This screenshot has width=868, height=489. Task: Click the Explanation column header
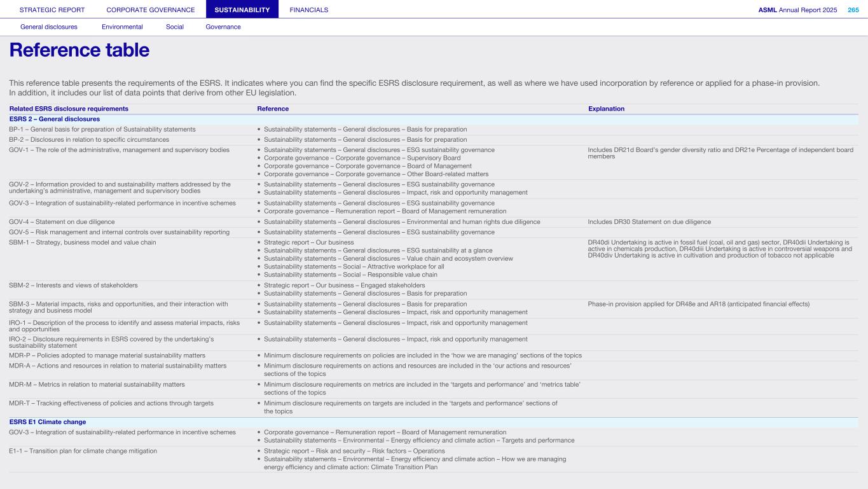click(606, 109)
